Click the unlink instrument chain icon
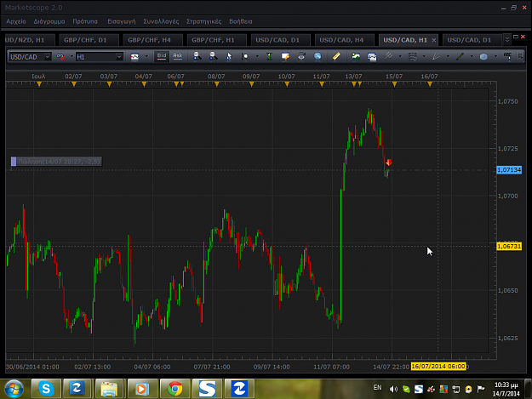The image size is (532, 399). coord(60,57)
